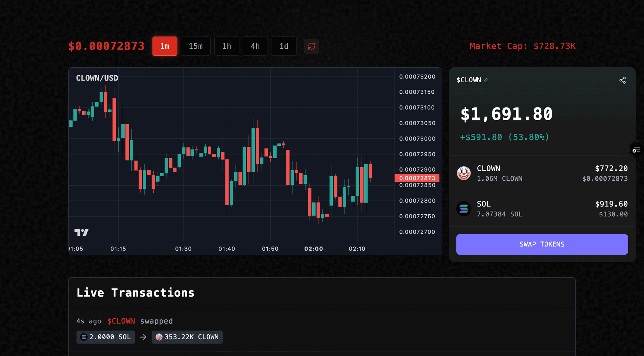Screen dimensions: 644x356
Task: Open the floating list widget at right edge
Action: click(x=636, y=150)
